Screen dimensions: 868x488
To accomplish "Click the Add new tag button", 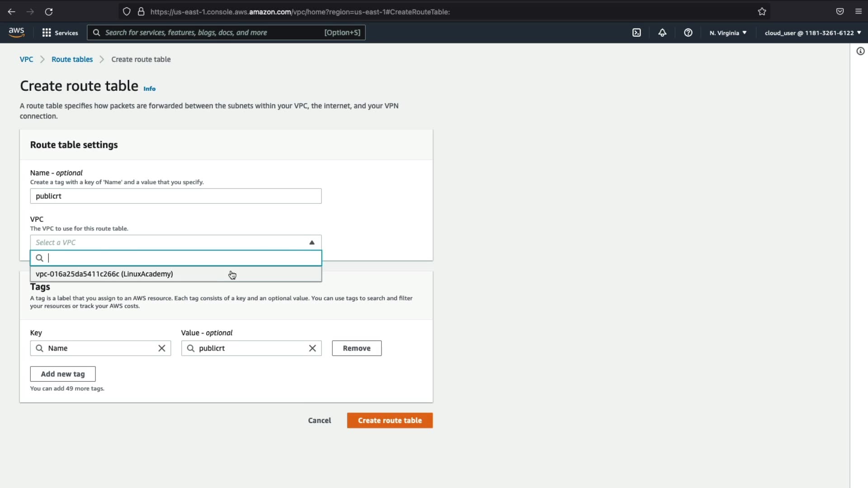I will [63, 374].
